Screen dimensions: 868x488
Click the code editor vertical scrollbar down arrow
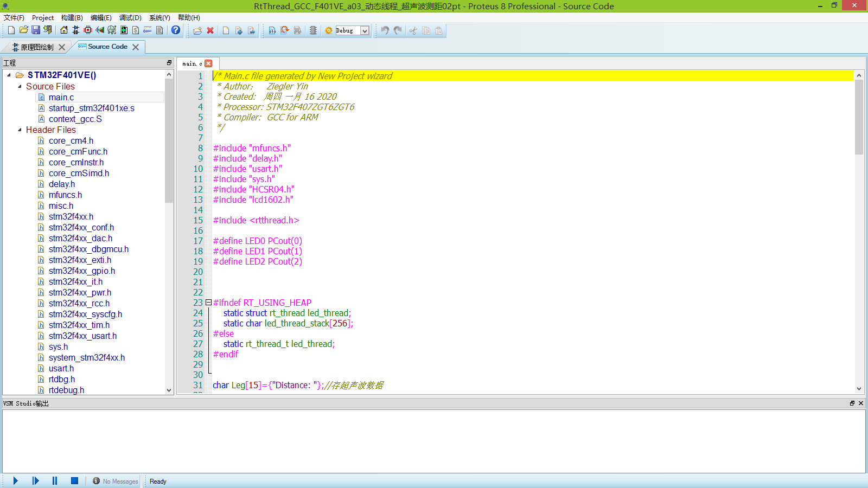coord(859,389)
